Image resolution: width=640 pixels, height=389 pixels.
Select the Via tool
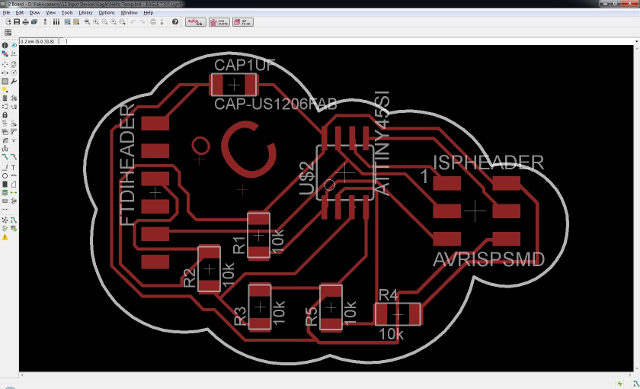point(5,192)
